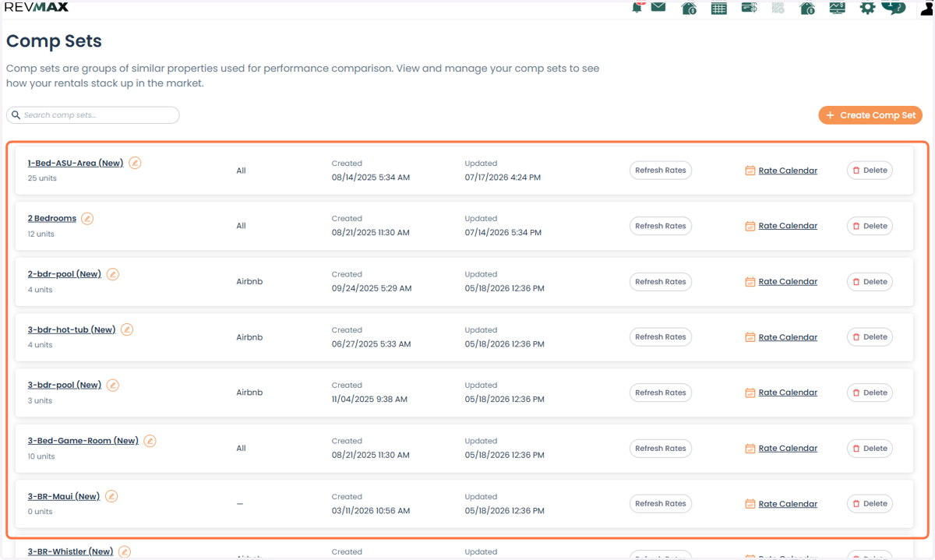Delete the 3-bdr-hot-tub comp set
The height and width of the screenshot is (560, 935).
click(870, 337)
